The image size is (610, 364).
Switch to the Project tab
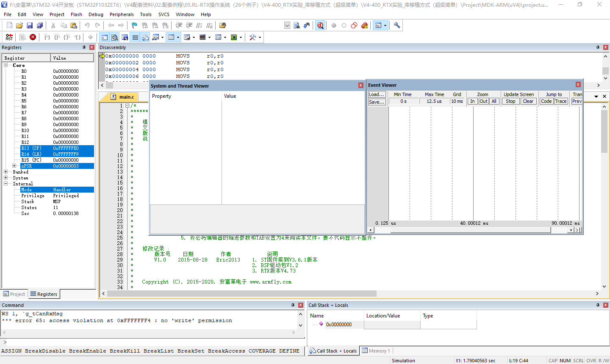(14, 294)
